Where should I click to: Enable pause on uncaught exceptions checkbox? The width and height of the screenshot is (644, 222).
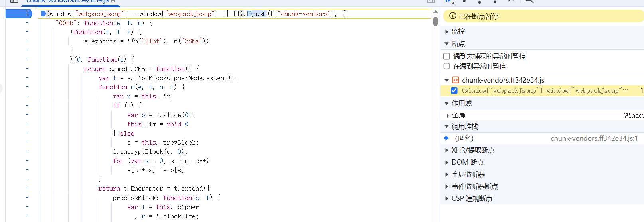(x=447, y=56)
